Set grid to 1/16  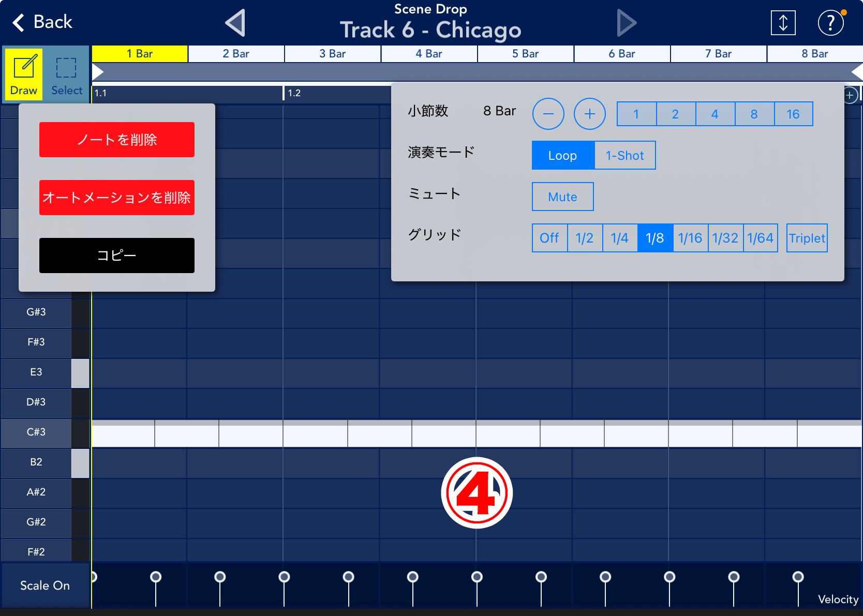tap(690, 238)
